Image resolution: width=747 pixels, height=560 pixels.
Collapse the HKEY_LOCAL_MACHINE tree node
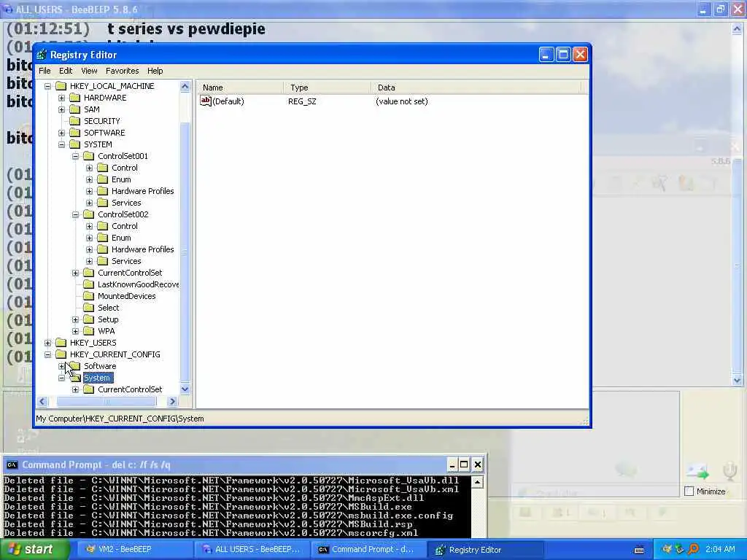click(47, 86)
